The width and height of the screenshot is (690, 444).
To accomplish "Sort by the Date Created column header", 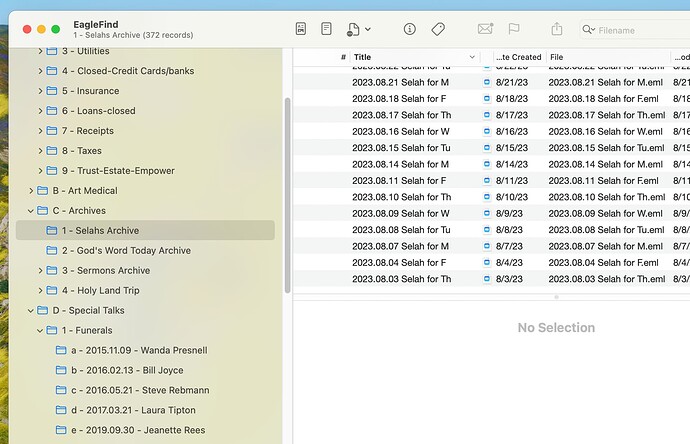I will pyautogui.click(x=519, y=57).
